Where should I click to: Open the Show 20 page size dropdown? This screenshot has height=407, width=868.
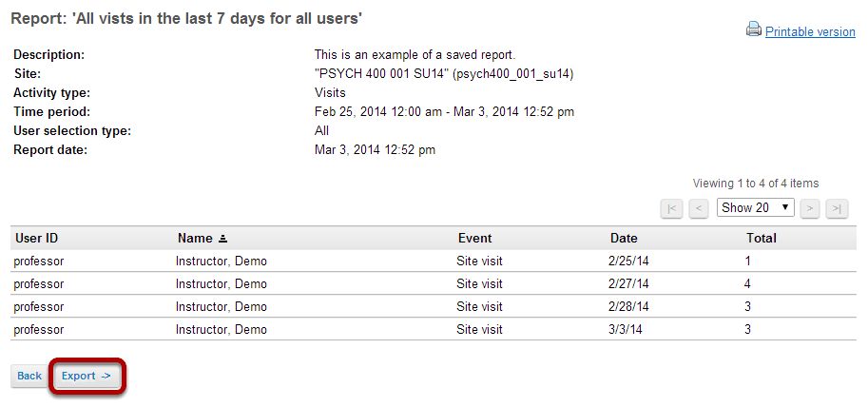coord(755,207)
